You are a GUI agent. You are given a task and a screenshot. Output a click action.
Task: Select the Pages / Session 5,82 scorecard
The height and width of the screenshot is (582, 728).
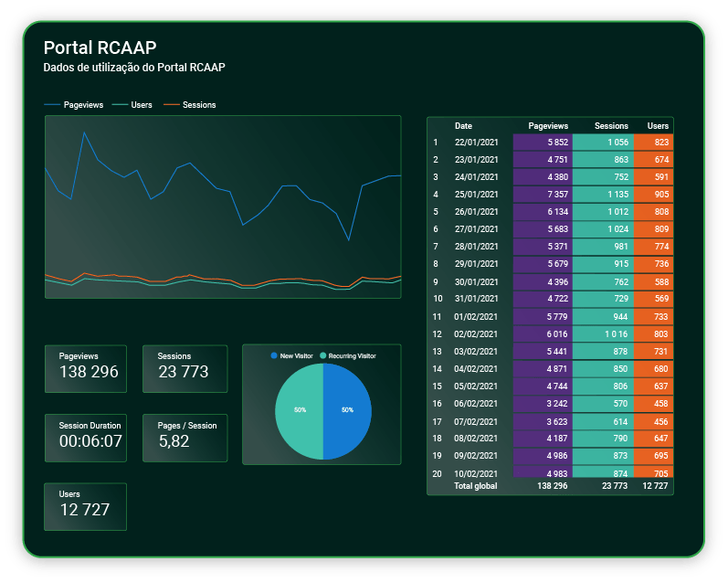click(185, 438)
